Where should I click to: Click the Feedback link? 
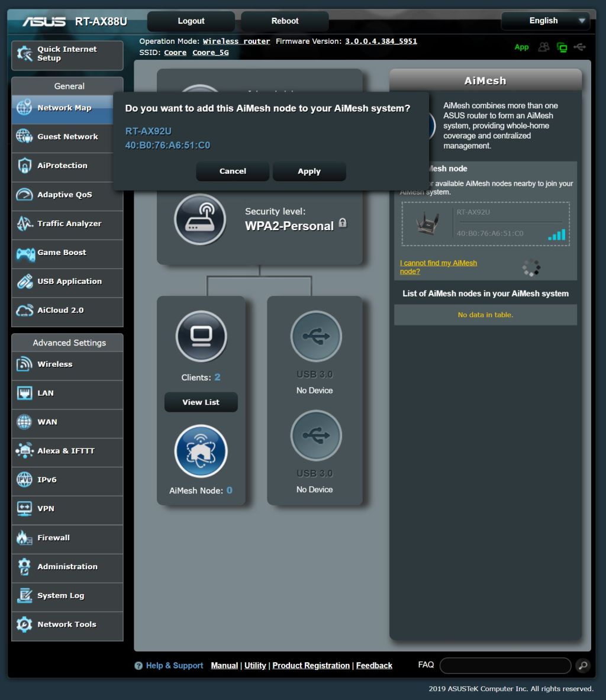tap(374, 666)
